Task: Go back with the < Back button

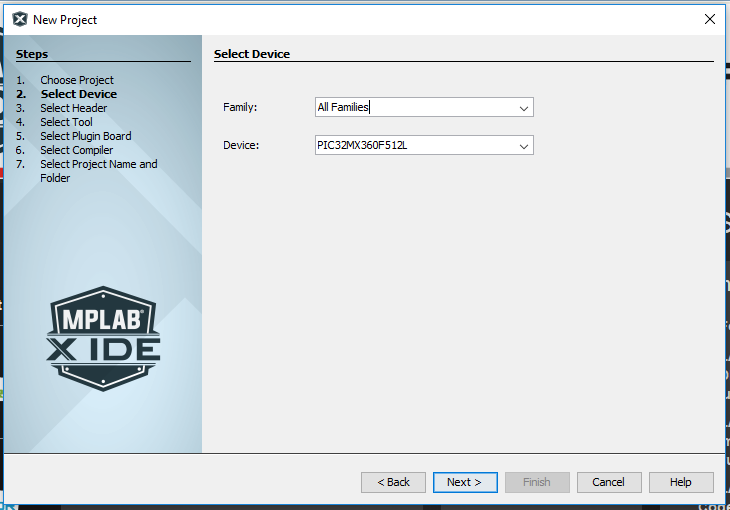Action: tap(393, 482)
